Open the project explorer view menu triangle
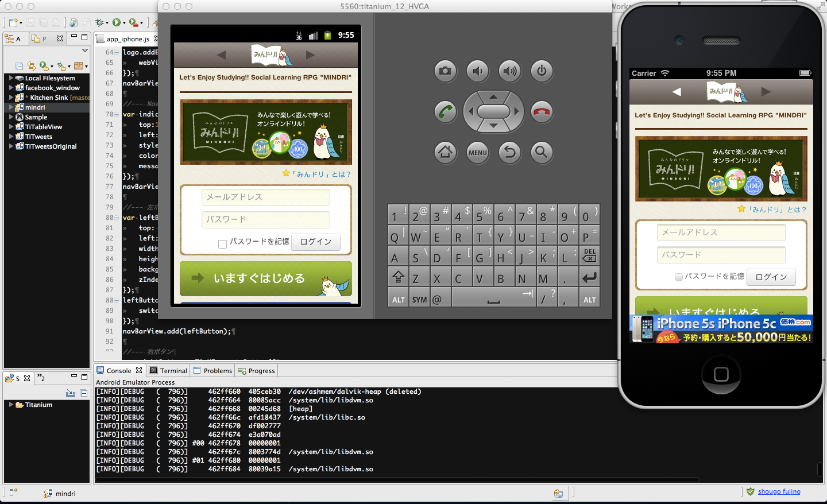The image size is (827, 504). click(x=84, y=51)
